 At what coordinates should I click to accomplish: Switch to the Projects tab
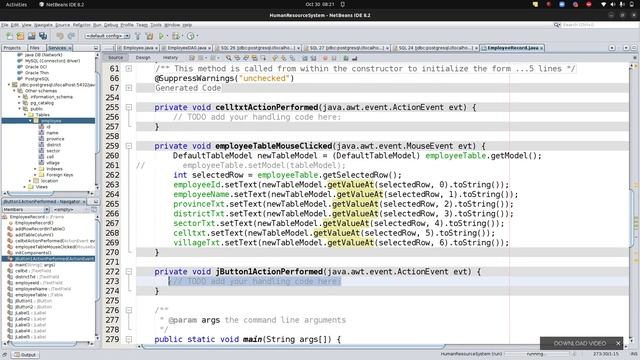click(x=12, y=48)
